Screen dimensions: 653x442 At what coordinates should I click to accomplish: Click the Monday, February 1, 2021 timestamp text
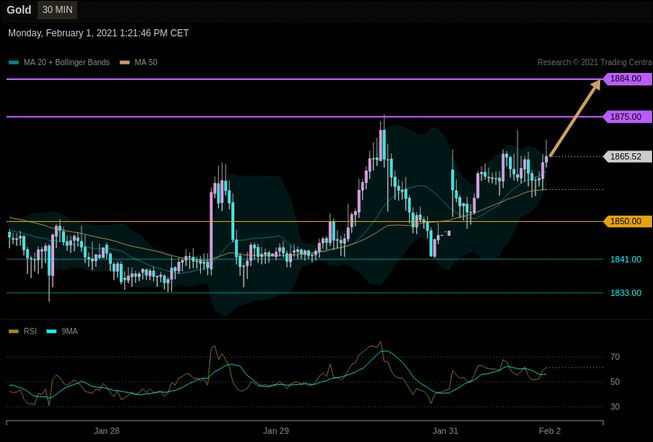pyautogui.click(x=98, y=33)
